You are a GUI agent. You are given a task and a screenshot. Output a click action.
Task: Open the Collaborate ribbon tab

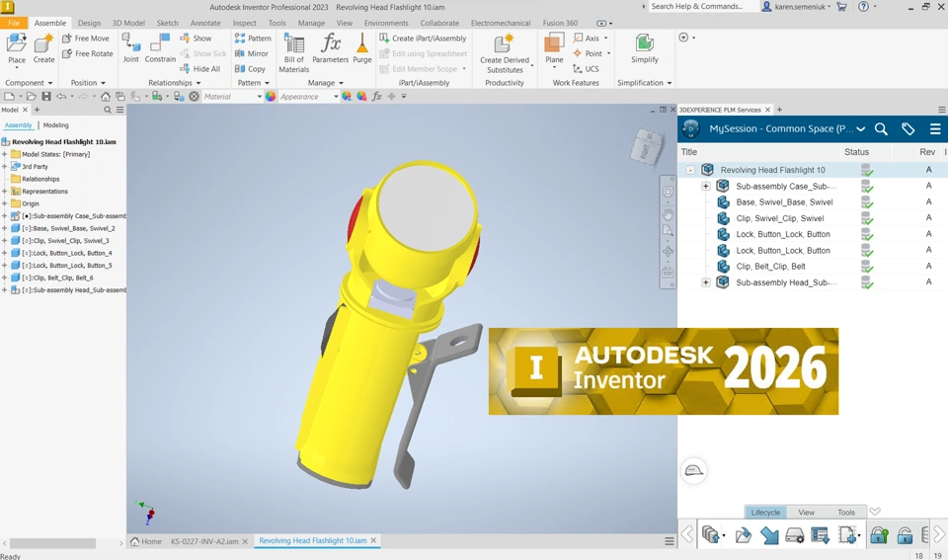click(x=439, y=23)
